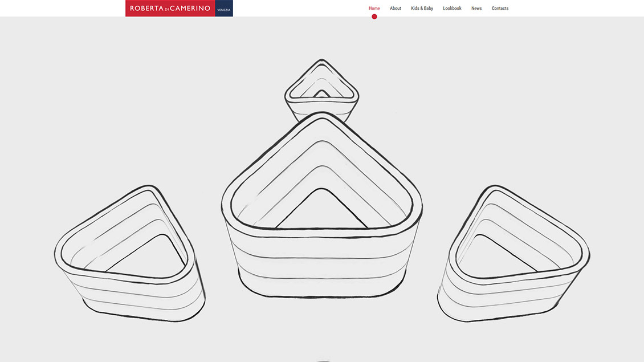Open the Kids & Baby section

click(422, 8)
